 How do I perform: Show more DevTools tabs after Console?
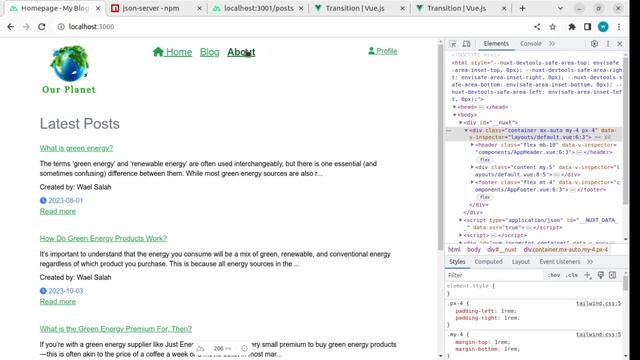tap(552, 44)
